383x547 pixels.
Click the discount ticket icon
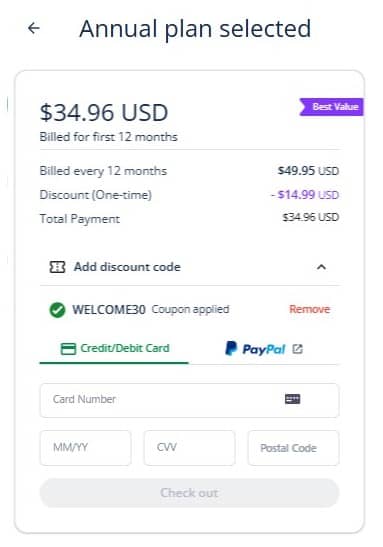coord(58,267)
